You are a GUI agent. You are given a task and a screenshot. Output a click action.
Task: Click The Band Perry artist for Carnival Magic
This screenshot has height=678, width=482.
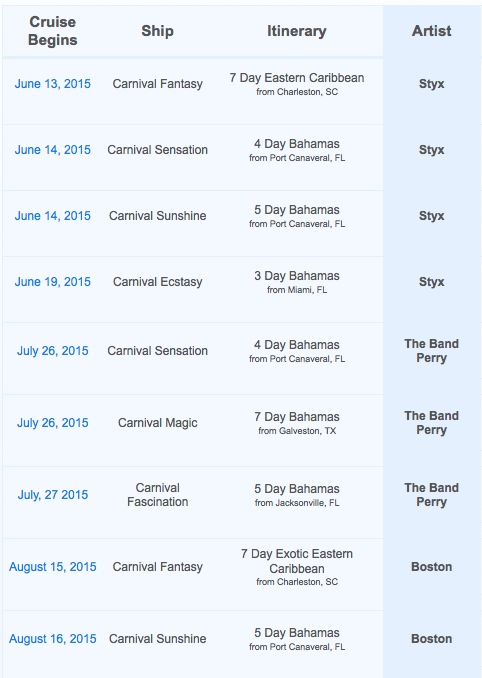click(431, 423)
